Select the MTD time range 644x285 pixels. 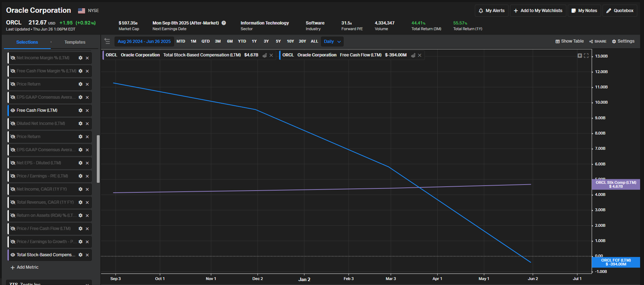[181, 42]
